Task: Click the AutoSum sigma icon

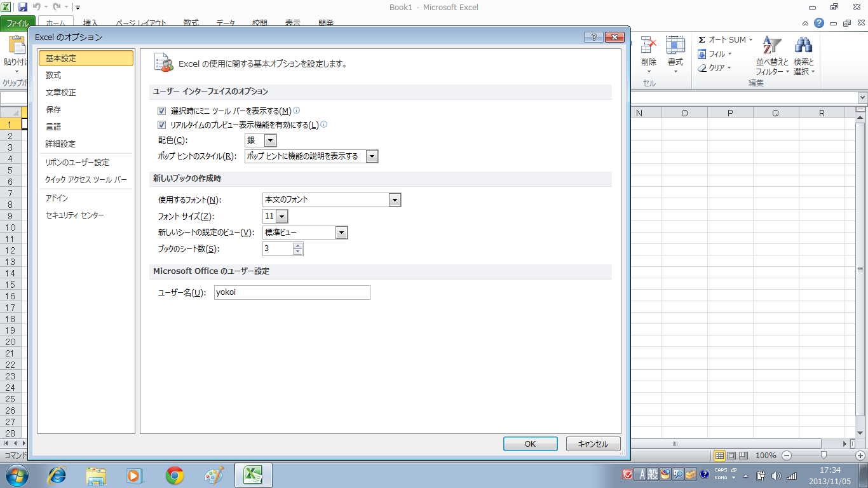Action: coord(702,40)
